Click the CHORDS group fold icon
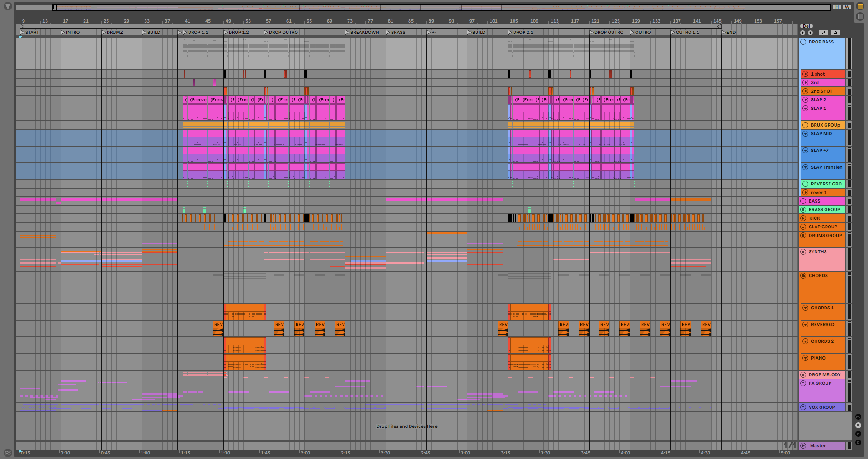 click(x=803, y=275)
